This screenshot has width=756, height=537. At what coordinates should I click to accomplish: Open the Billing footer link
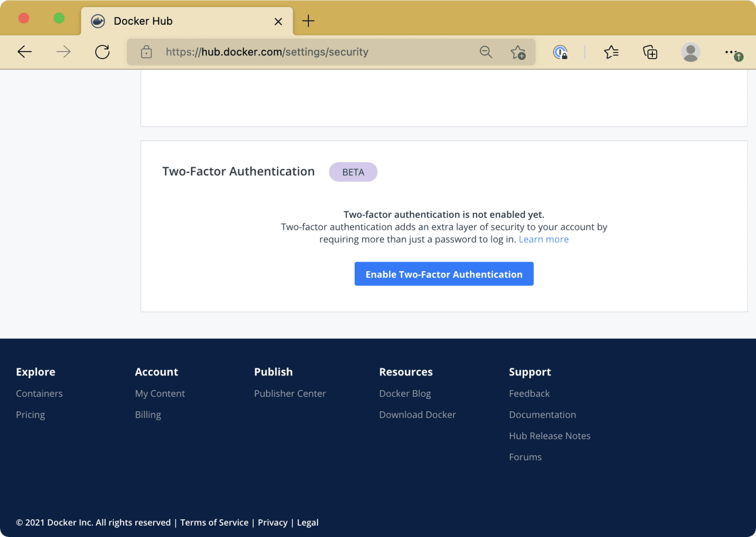click(x=148, y=415)
